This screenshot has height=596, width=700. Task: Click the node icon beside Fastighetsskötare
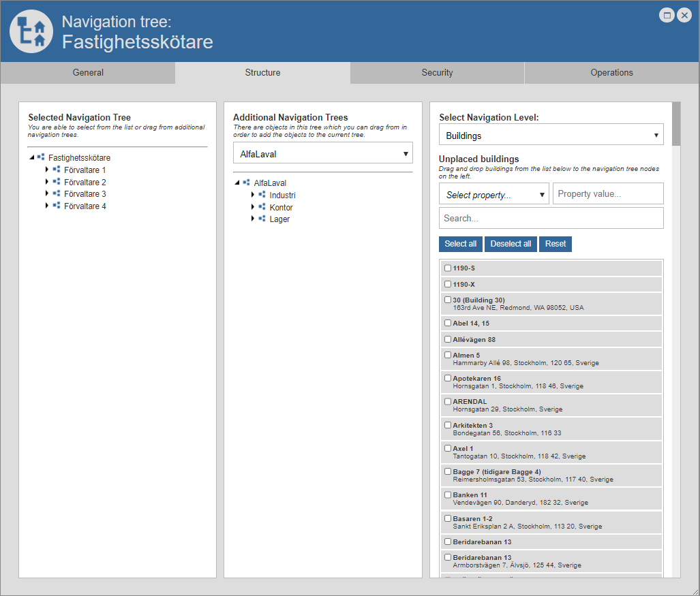[x=41, y=157]
